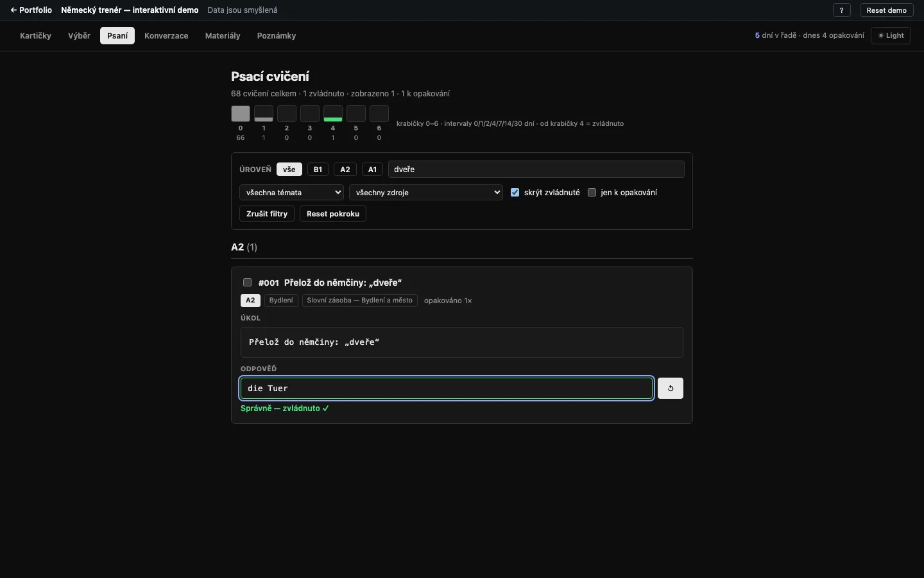Image resolution: width=924 pixels, height=578 pixels.
Task: Uncheck skrýt zvládnuté checkbox
Action: [x=515, y=193]
